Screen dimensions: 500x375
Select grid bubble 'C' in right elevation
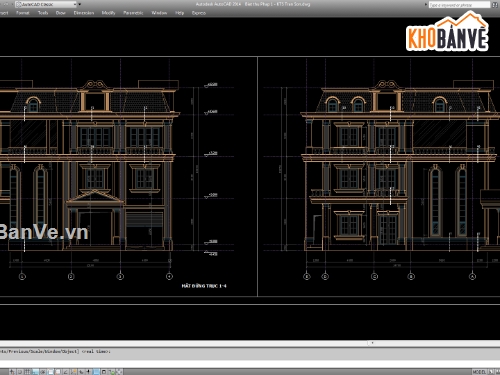pos(375,276)
